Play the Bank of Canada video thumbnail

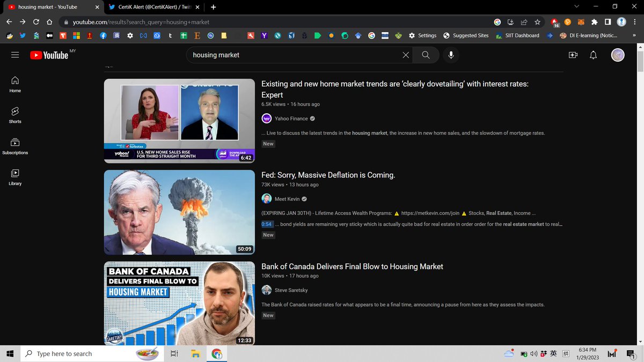pos(179,303)
